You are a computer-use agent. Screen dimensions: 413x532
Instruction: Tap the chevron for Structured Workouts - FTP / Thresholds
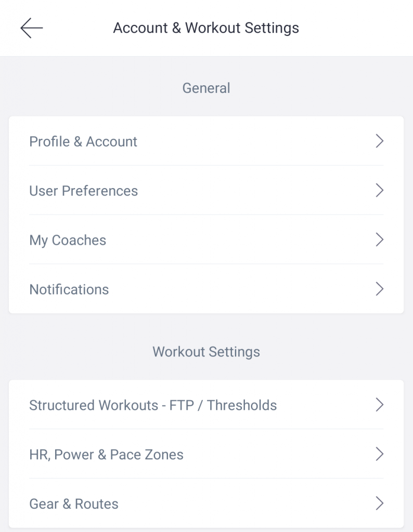coord(379,405)
